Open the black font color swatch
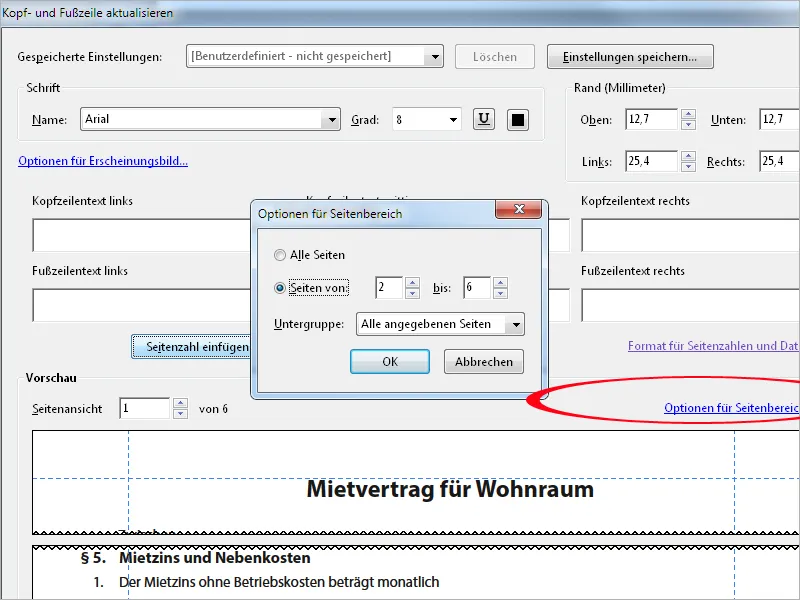The image size is (800, 600). (517, 120)
